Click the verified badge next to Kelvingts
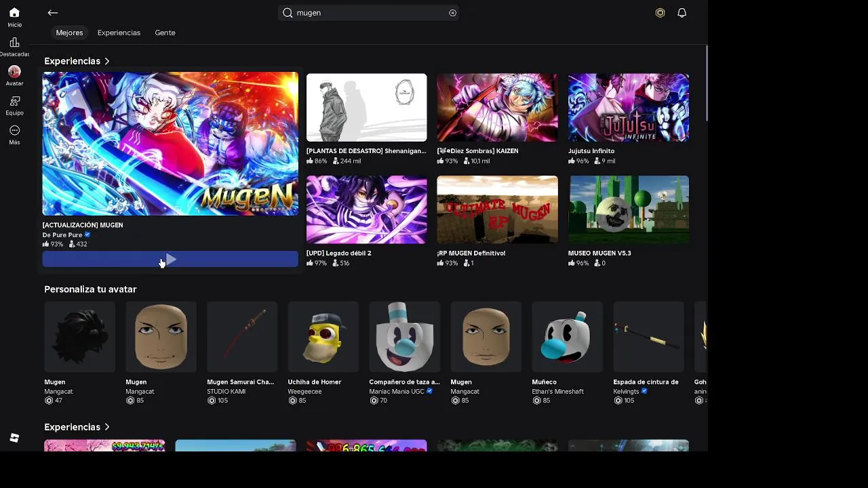 pyautogui.click(x=644, y=391)
